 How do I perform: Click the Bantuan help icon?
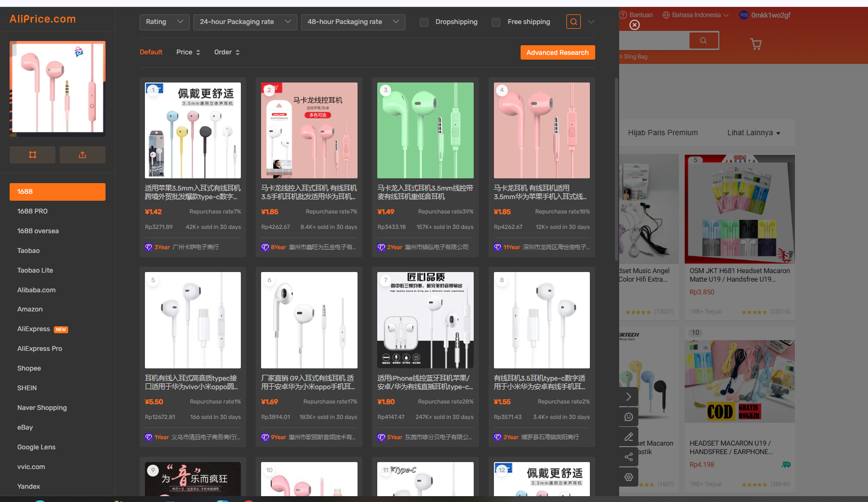point(623,15)
